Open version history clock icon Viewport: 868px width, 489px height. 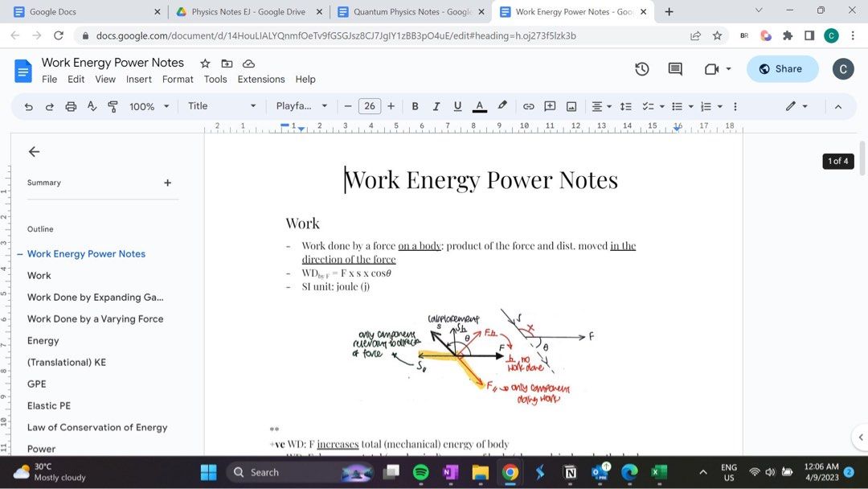coord(641,69)
